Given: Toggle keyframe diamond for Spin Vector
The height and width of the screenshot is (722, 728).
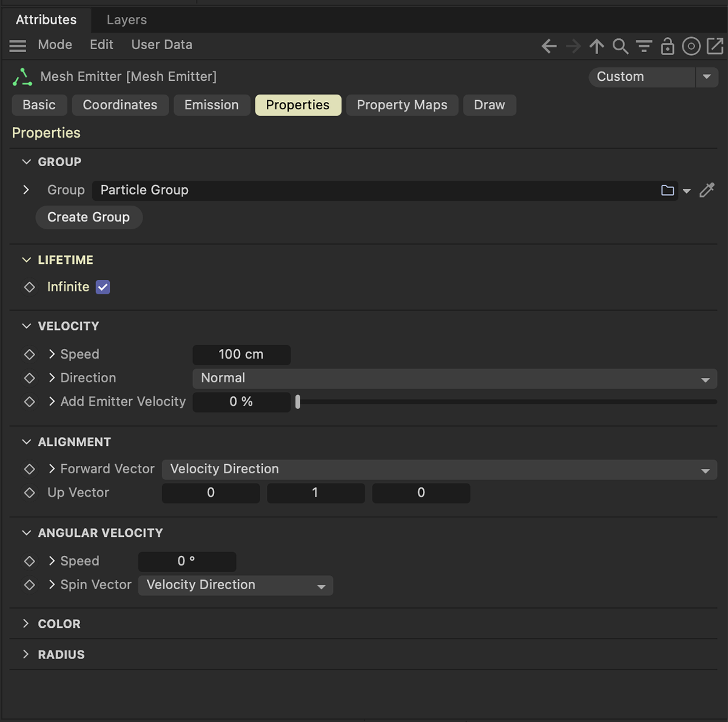Looking at the screenshot, I should click(29, 585).
